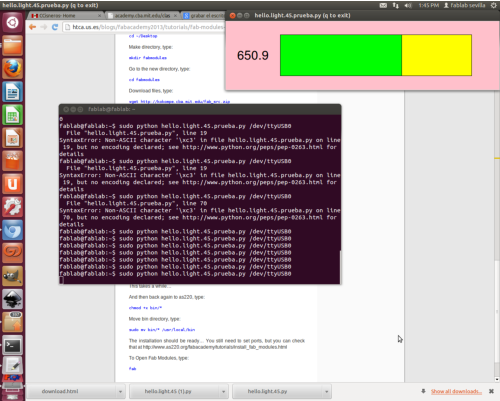
Task: Open the session gear menu in the top panel
Action: point(494,5)
